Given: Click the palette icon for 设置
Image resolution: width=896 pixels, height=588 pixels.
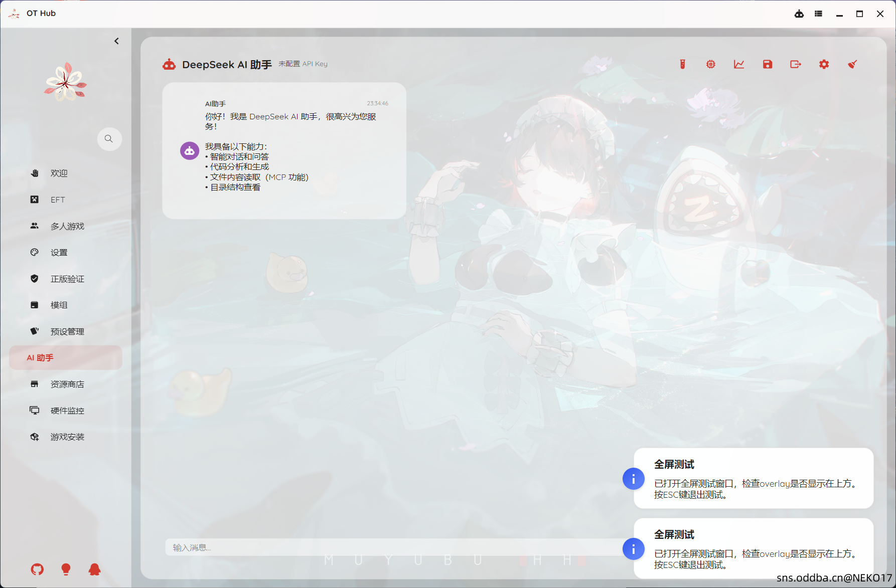Looking at the screenshot, I should 35,252.
